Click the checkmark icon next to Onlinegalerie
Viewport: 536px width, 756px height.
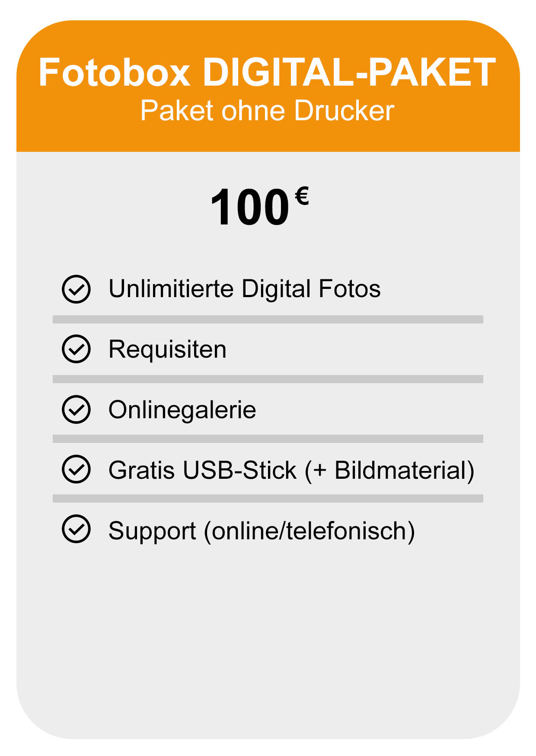76,409
